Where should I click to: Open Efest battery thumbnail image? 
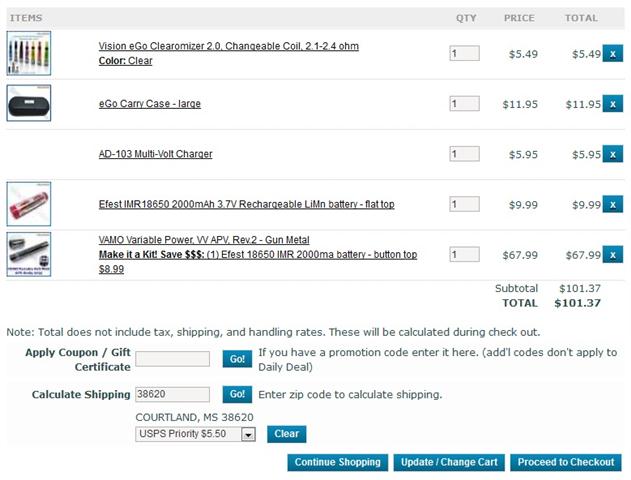point(29,204)
